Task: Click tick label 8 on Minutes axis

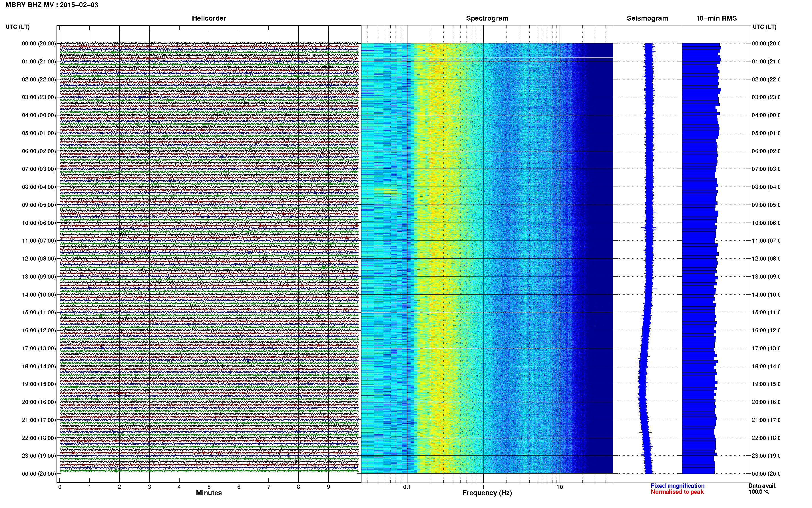Action: 298,487
